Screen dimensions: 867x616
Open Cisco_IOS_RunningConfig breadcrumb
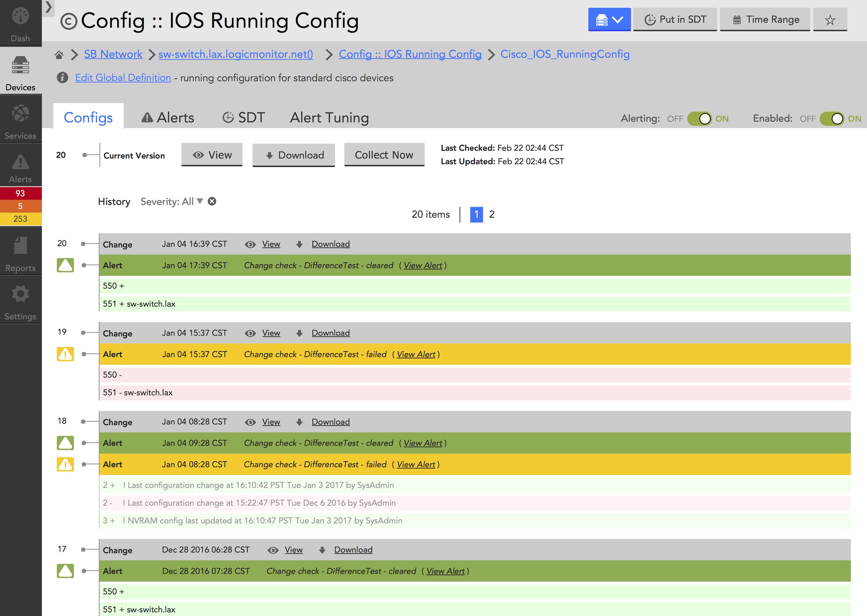565,54
